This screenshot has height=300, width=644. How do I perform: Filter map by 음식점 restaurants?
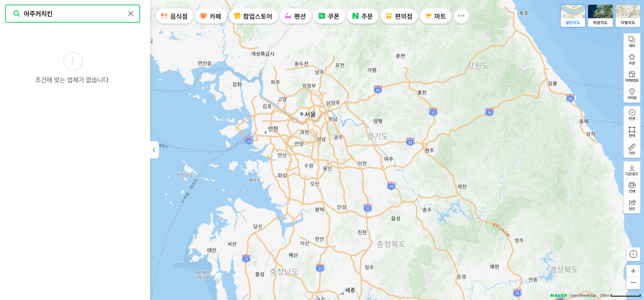click(x=174, y=16)
